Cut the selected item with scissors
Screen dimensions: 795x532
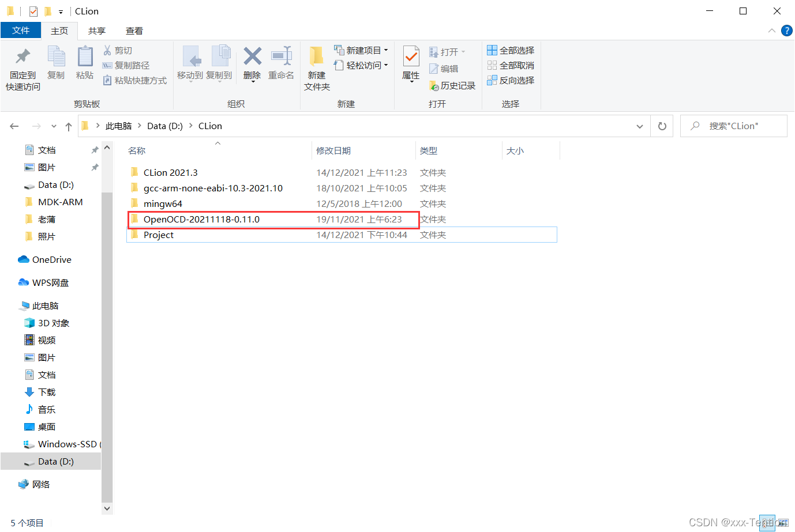pyautogui.click(x=118, y=51)
